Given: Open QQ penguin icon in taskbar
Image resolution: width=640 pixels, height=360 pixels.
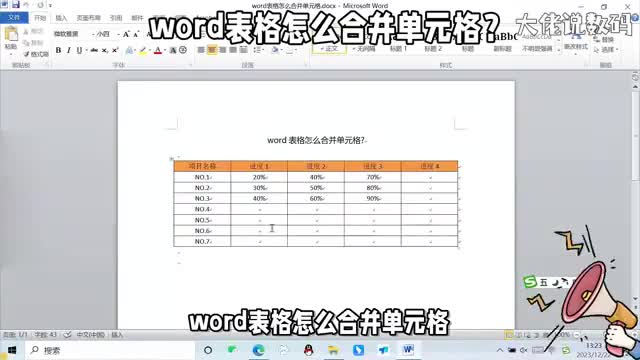Looking at the screenshot, I should [309, 350].
